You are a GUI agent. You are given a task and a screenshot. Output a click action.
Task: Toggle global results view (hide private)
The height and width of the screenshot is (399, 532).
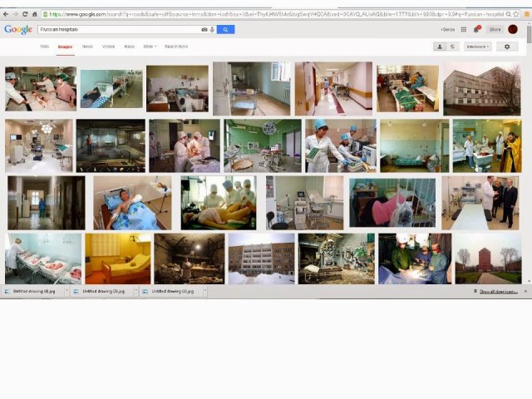[453, 47]
